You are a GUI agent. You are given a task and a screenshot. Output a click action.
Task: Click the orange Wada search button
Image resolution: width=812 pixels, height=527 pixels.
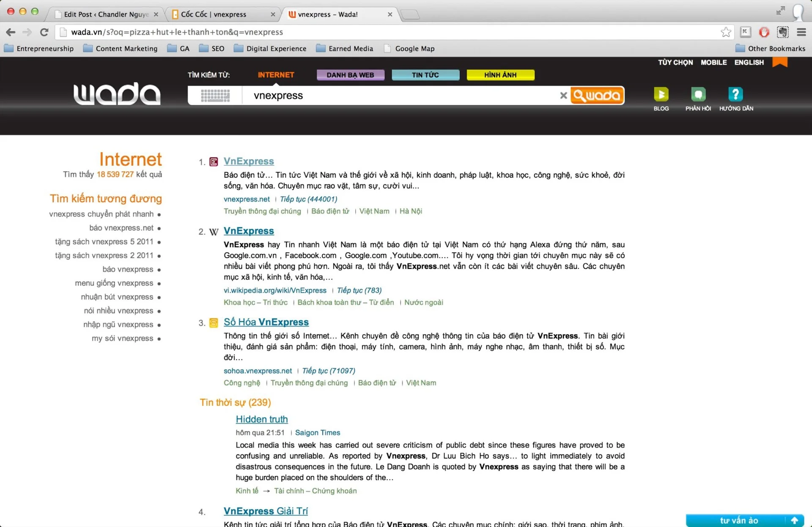click(x=597, y=96)
